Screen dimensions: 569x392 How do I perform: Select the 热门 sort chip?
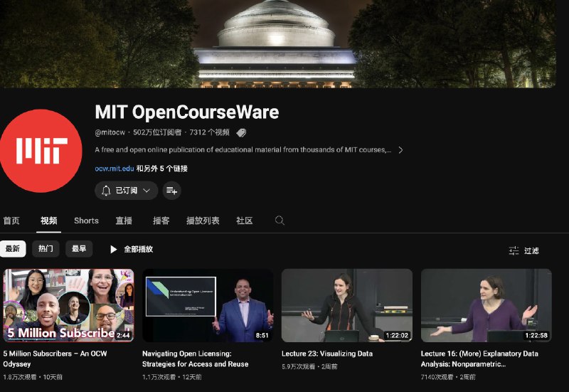coord(46,249)
